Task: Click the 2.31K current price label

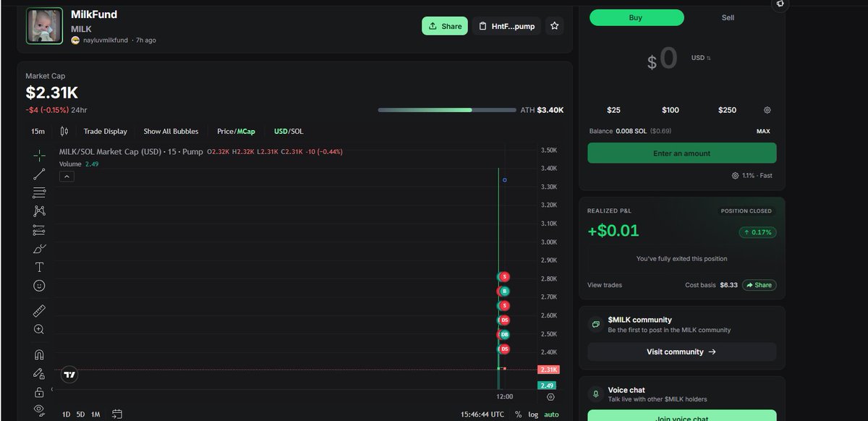Action: 548,370
